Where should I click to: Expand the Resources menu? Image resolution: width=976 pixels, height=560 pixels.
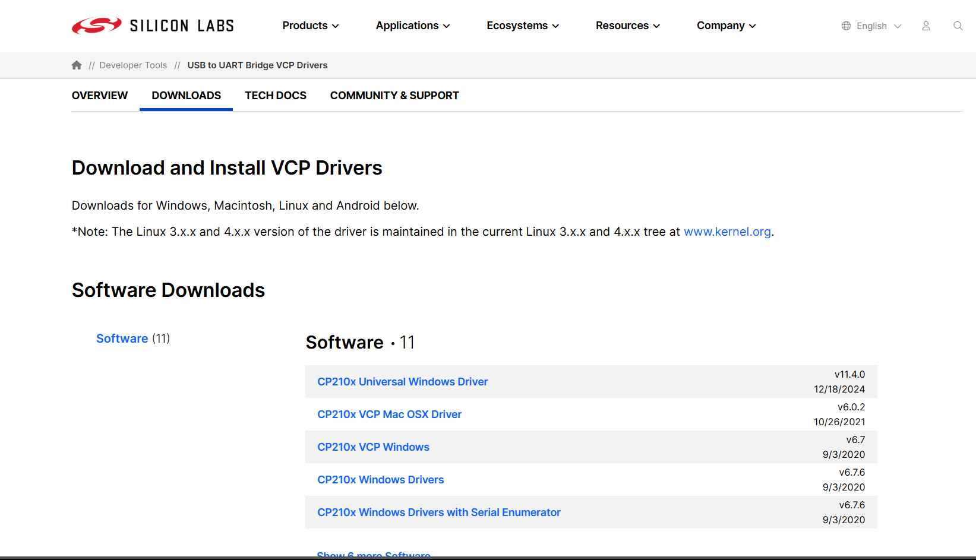coord(628,26)
